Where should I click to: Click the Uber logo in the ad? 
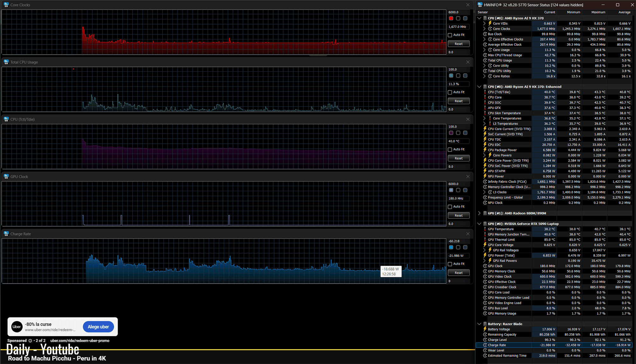[17, 327]
